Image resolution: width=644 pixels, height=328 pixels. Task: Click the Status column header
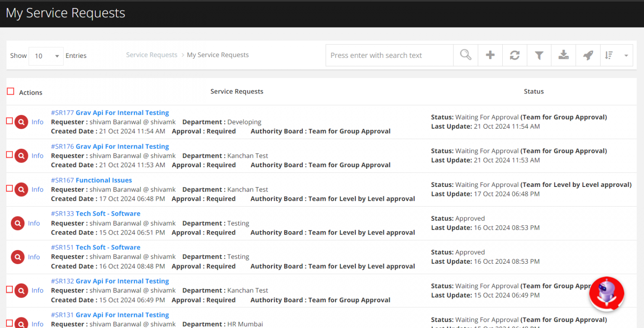[534, 91]
